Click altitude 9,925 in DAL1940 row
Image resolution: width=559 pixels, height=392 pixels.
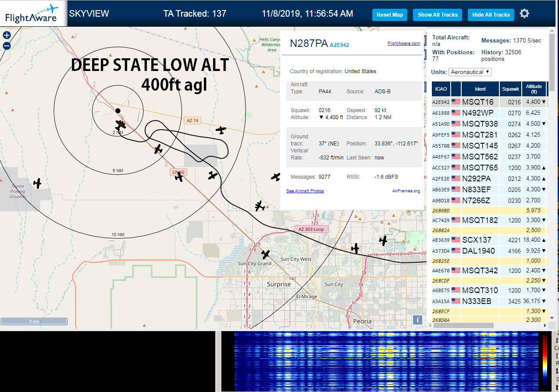pyautogui.click(x=533, y=251)
